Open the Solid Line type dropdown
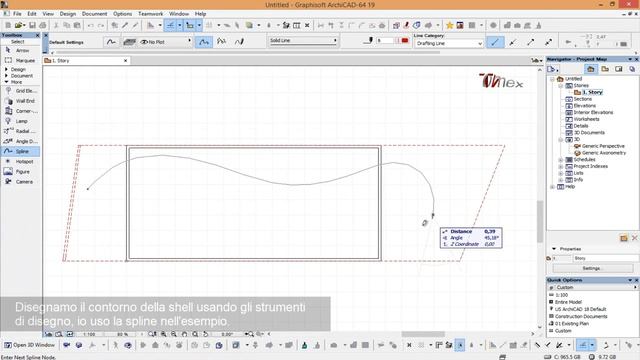The image size is (640, 360). tap(303, 40)
